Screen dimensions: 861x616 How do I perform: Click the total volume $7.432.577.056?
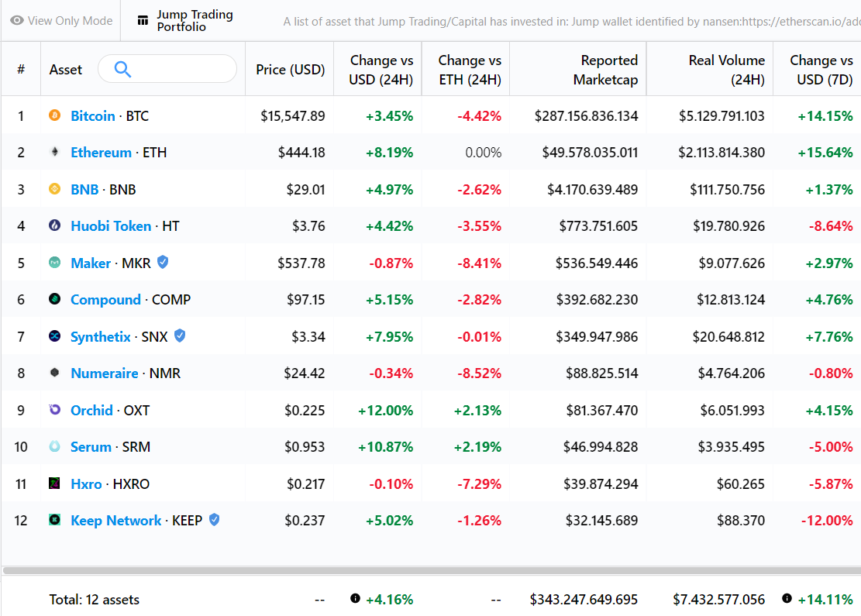tap(718, 600)
